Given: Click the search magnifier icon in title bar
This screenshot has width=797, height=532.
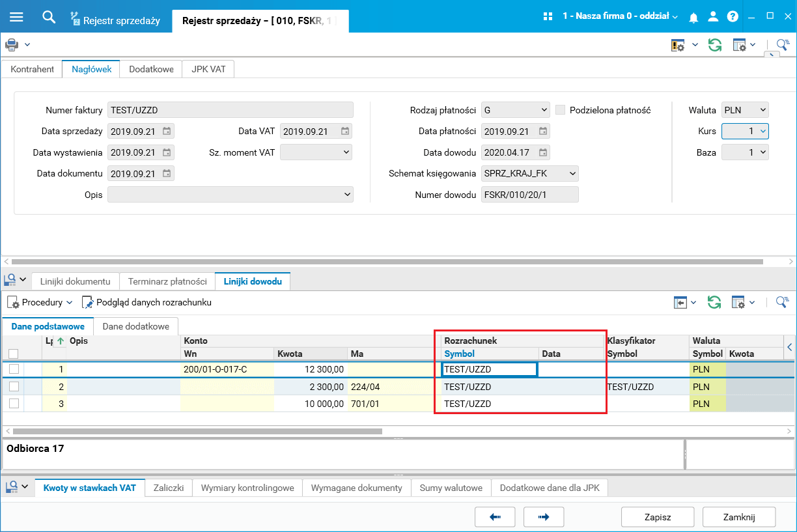Looking at the screenshot, I should coord(49,16).
